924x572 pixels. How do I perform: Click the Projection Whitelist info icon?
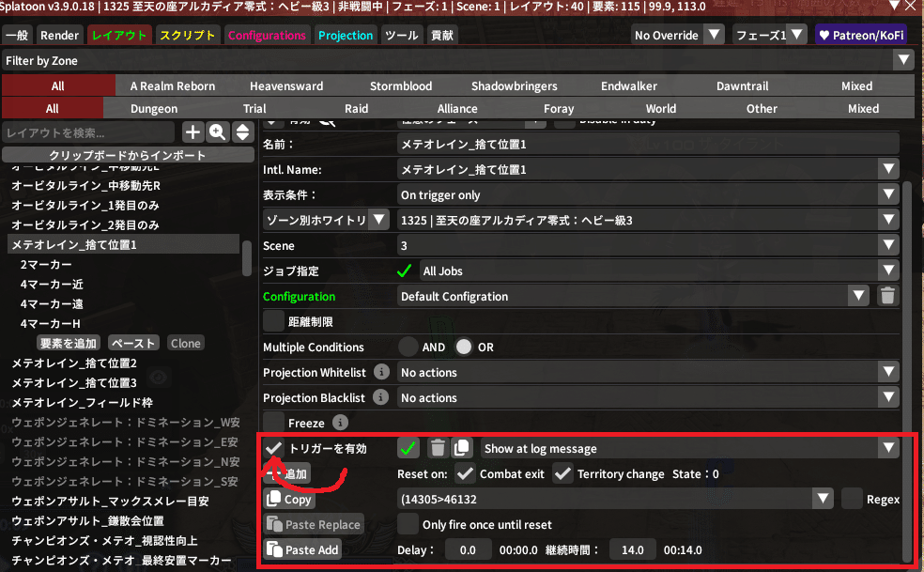point(382,372)
